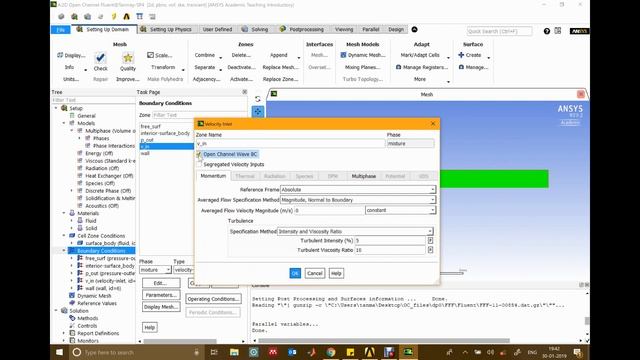The height and width of the screenshot is (360, 640).
Task: Open Windows Start menu
Action: coord(60,352)
